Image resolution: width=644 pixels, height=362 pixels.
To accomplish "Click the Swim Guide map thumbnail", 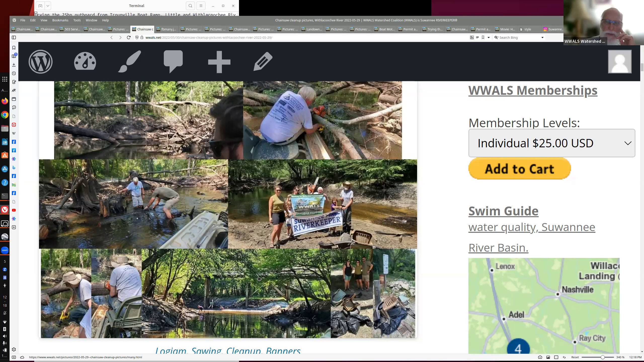I will coord(544,306).
